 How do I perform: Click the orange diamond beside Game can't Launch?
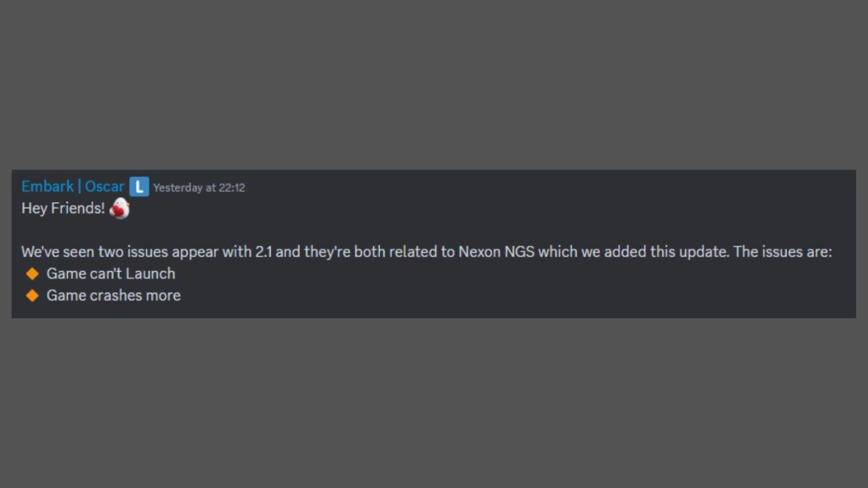point(32,274)
